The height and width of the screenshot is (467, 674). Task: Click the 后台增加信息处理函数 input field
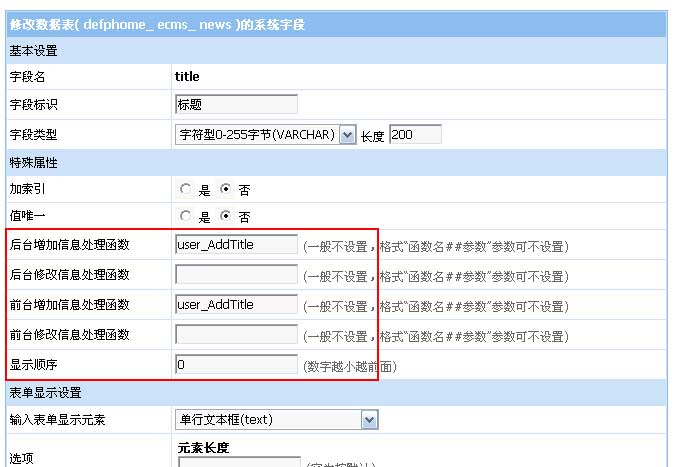tap(236, 245)
